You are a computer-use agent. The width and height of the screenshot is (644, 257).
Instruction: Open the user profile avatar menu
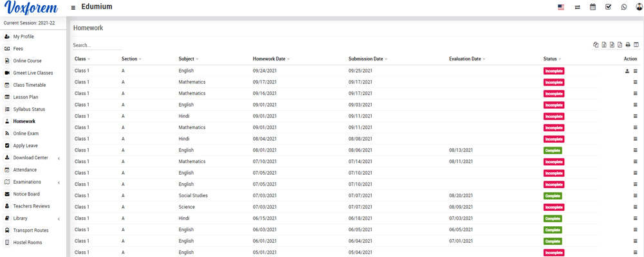(x=639, y=7)
